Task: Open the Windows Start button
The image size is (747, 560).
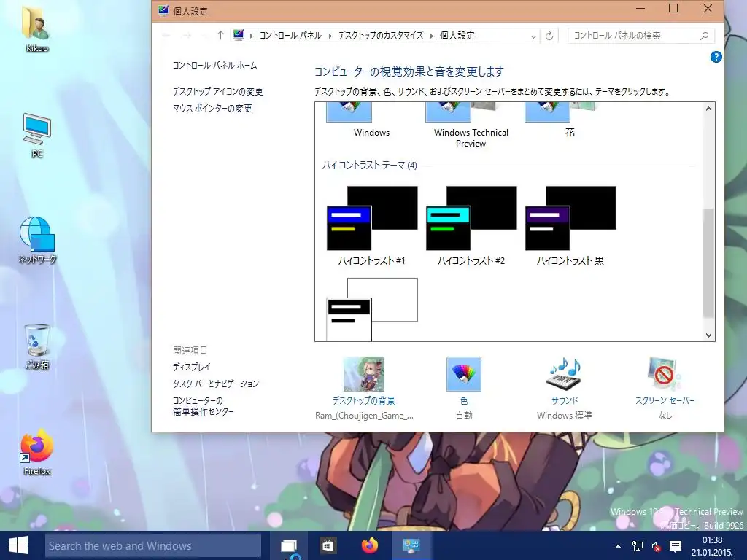Action: coord(18,545)
